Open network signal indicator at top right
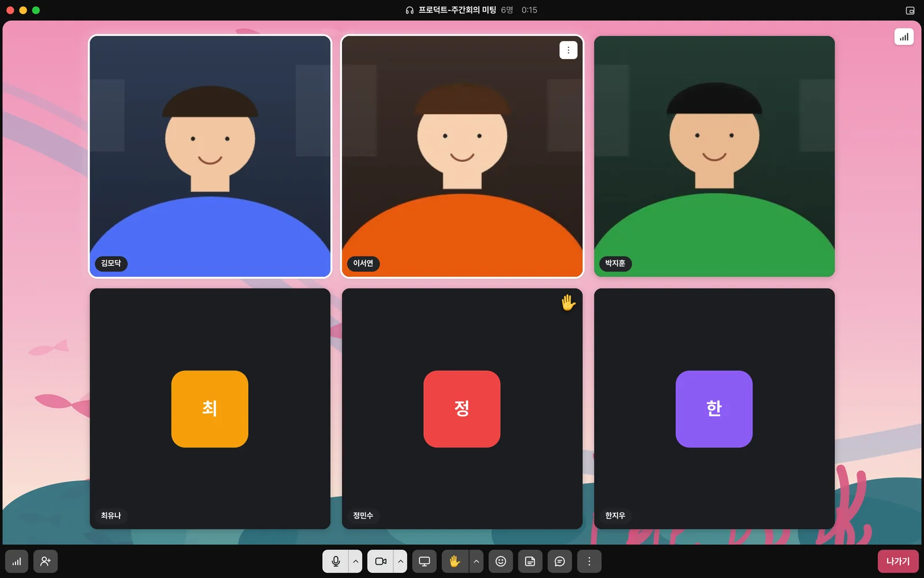Screen dimensions: 924x578 click(x=904, y=37)
